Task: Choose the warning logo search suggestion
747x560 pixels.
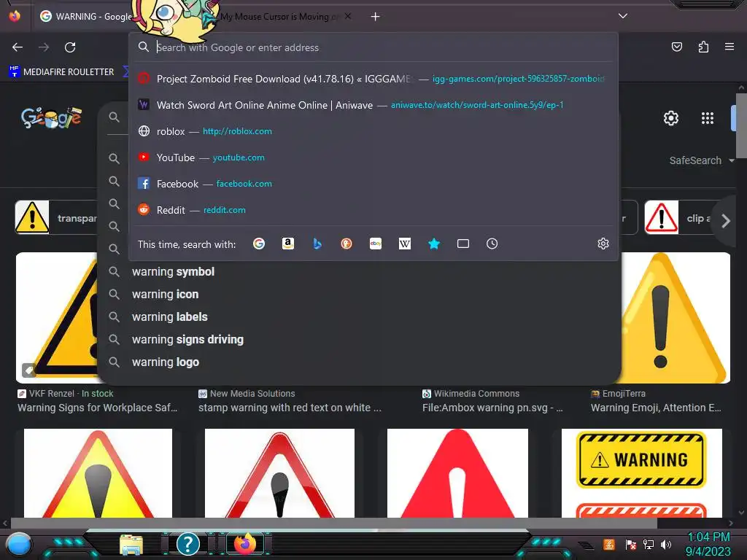Action: (166, 362)
